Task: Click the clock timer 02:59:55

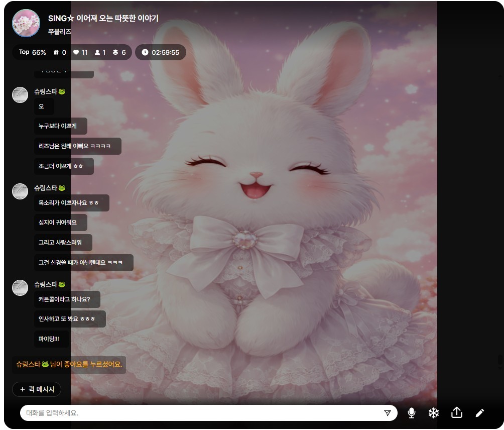Action: tap(161, 52)
